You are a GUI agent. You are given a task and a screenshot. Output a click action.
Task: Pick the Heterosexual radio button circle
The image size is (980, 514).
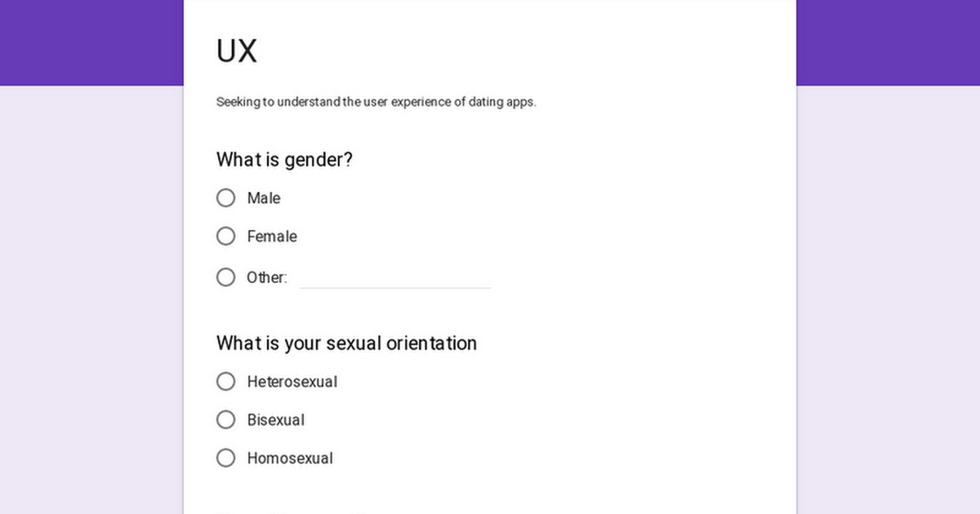click(x=226, y=382)
